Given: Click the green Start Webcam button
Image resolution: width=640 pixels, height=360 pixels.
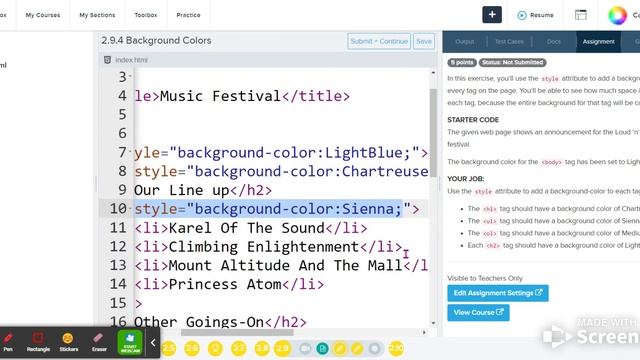Looking at the screenshot, I should click(x=130, y=342).
